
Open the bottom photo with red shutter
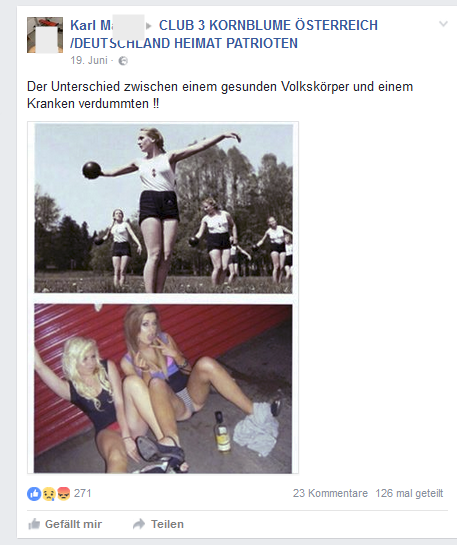tap(163, 389)
